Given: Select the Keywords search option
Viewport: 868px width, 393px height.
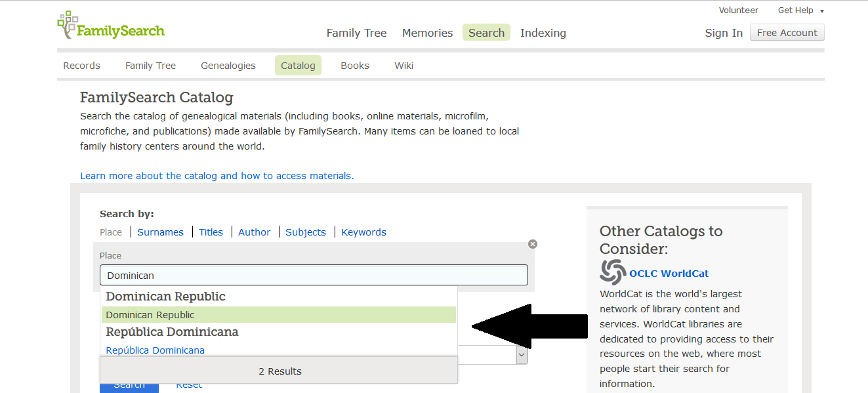Looking at the screenshot, I should [x=363, y=232].
